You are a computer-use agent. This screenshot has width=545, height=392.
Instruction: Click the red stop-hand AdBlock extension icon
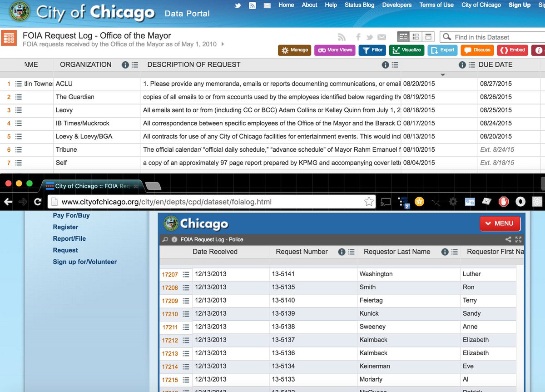point(503,202)
